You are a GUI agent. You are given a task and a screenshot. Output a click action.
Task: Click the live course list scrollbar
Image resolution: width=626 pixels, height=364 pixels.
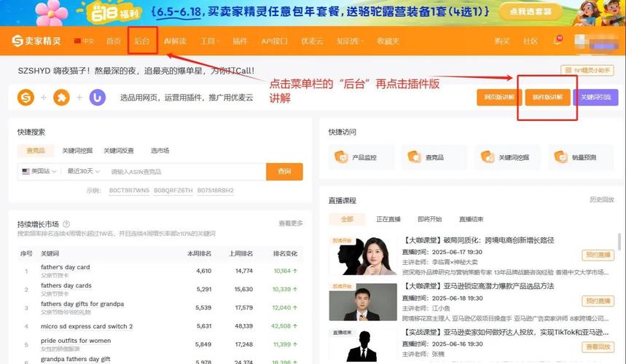coord(619,242)
